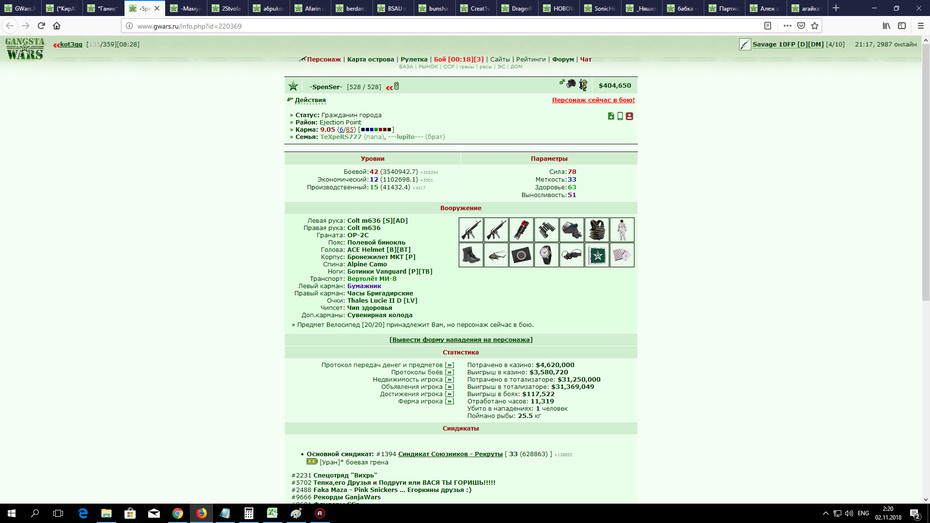Open player farm arrow button
This screenshot has width=930, height=523.
pos(449,401)
